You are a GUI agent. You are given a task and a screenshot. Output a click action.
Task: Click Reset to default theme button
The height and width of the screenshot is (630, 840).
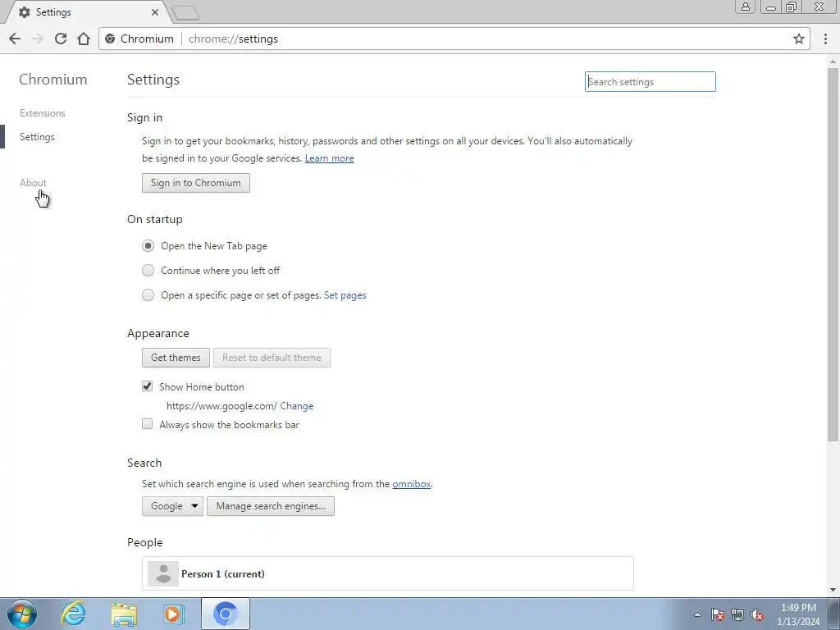[272, 358]
